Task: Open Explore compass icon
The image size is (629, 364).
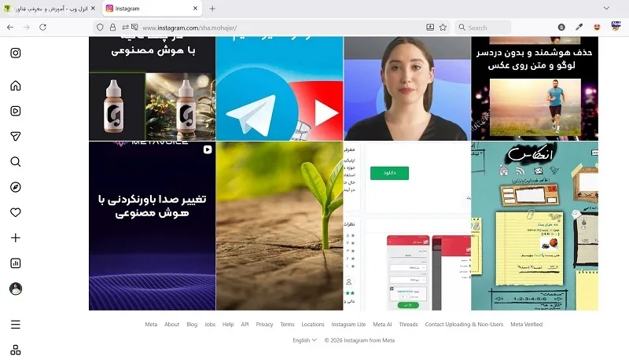Action: (16, 187)
